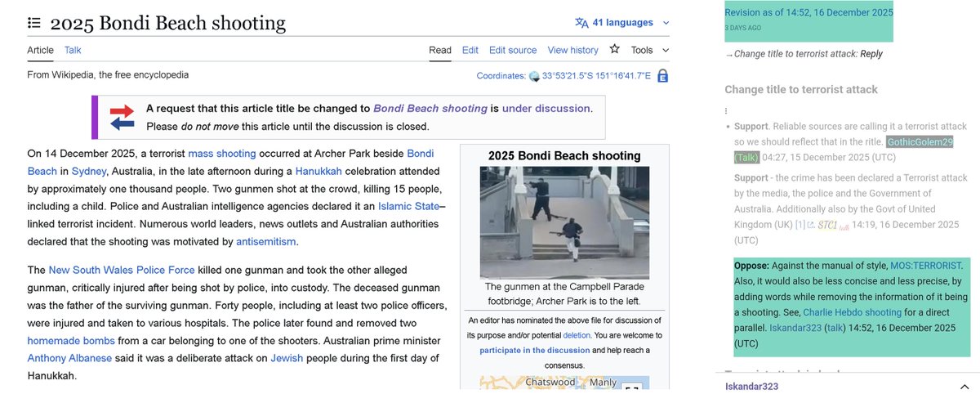Open the Islamic State link

tap(408, 206)
